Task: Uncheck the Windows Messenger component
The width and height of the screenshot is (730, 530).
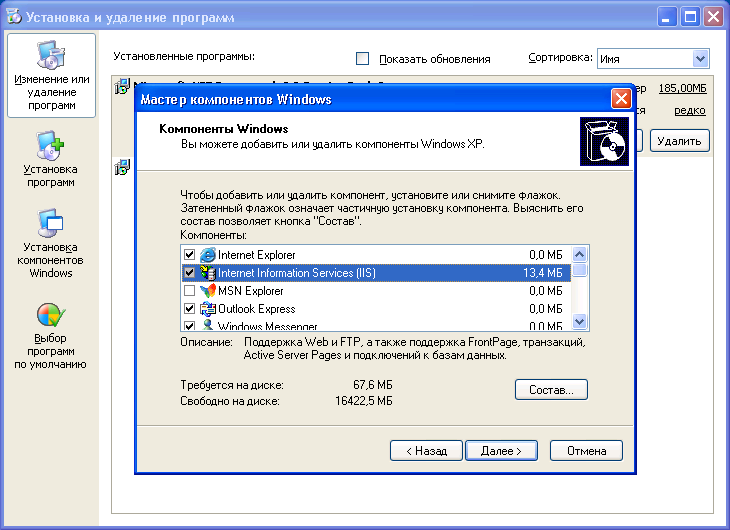Action: tap(189, 326)
